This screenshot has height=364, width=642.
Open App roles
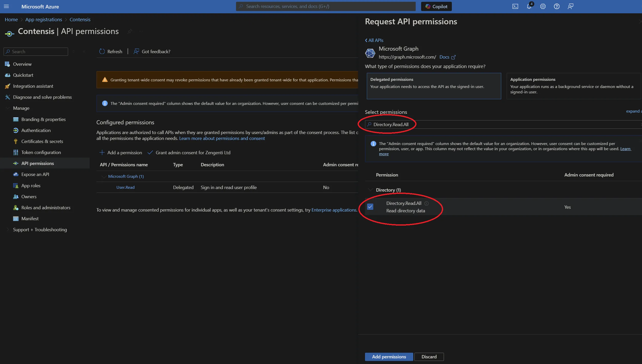coord(31,185)
